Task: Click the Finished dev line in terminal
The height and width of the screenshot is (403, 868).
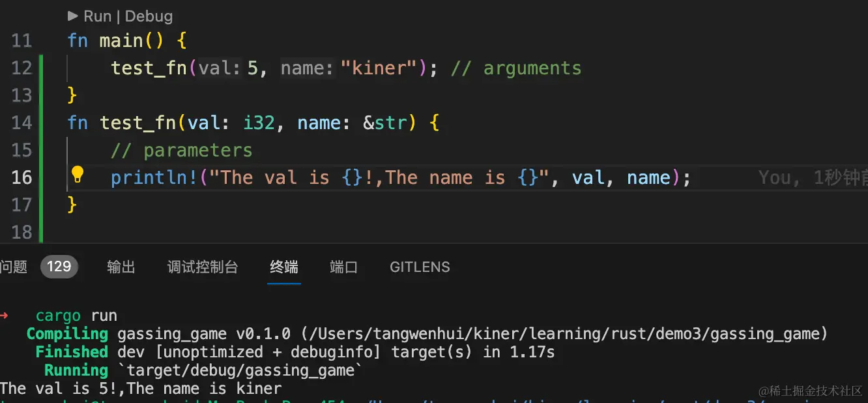Action: pos(295,352)
